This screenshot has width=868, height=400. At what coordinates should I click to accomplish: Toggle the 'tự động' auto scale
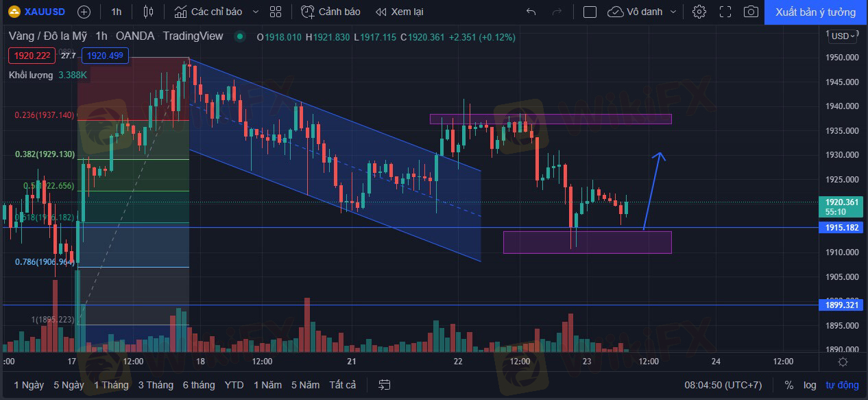(x=841, y=385)
